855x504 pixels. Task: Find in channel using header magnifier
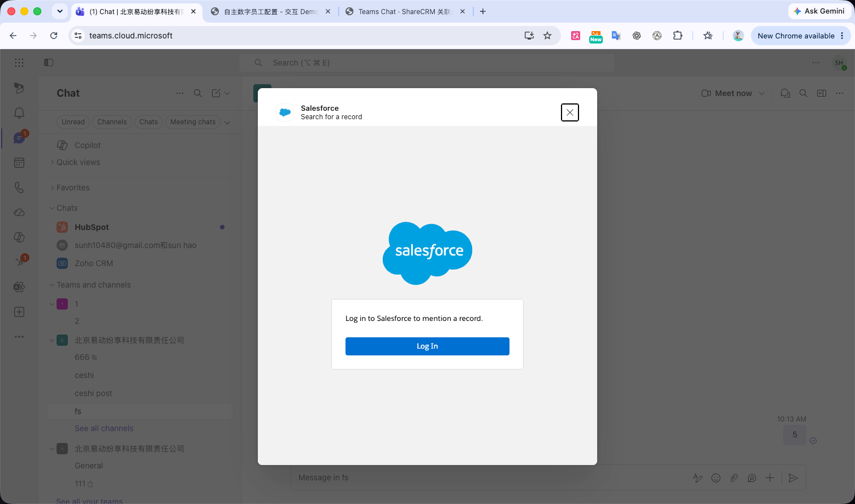point(804,93)
